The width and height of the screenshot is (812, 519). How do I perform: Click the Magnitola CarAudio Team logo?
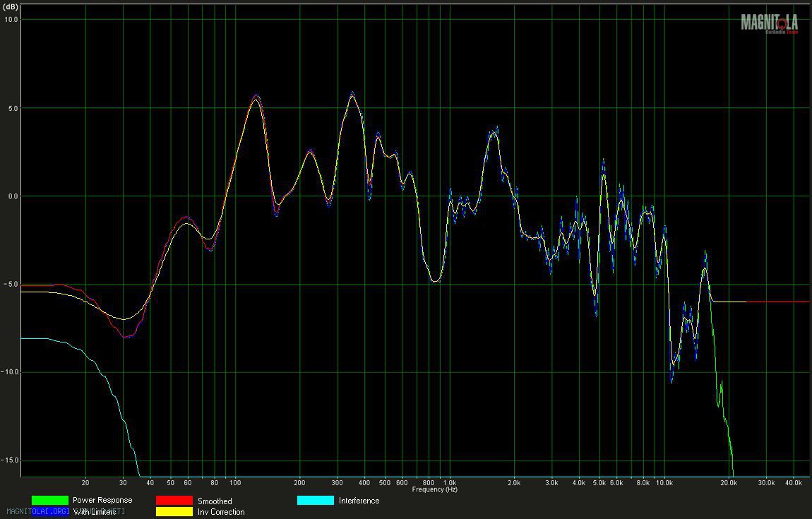tap(769, 23)
